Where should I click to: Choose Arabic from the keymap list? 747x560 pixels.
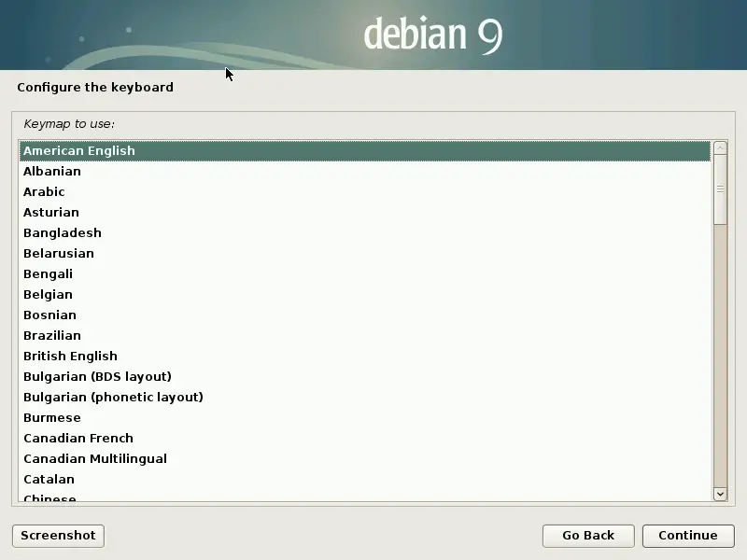(44, 192)
